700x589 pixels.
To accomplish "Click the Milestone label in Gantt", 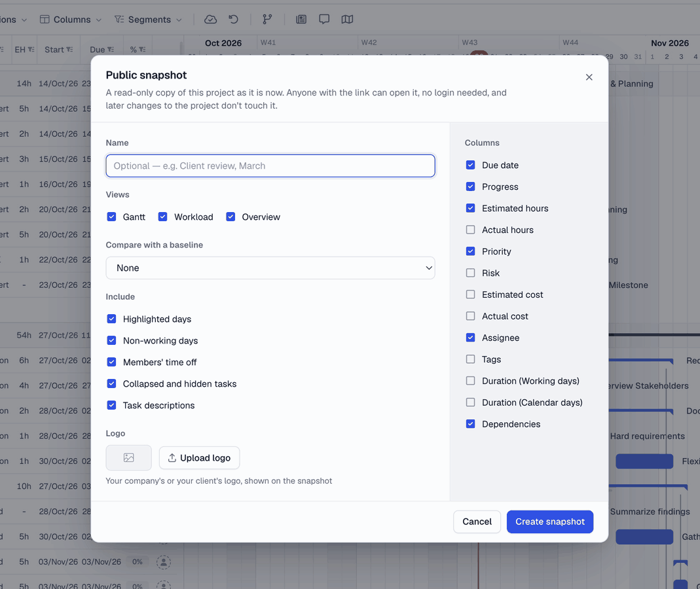I will pyautogui.click(x=628, y=285).
